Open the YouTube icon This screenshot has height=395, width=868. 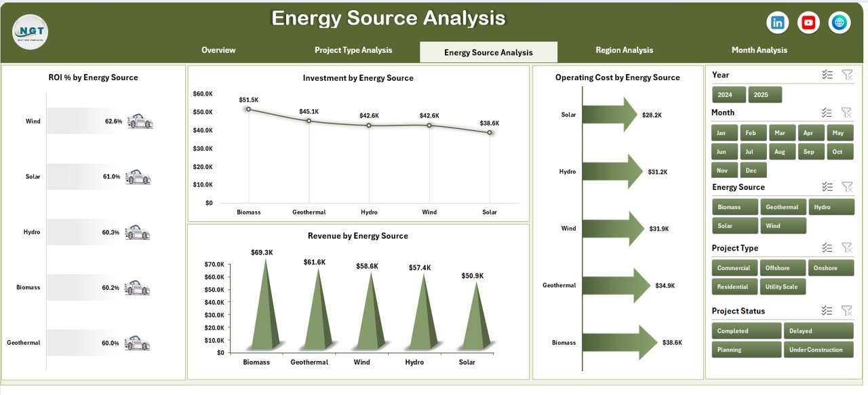[x=808, y=22]
